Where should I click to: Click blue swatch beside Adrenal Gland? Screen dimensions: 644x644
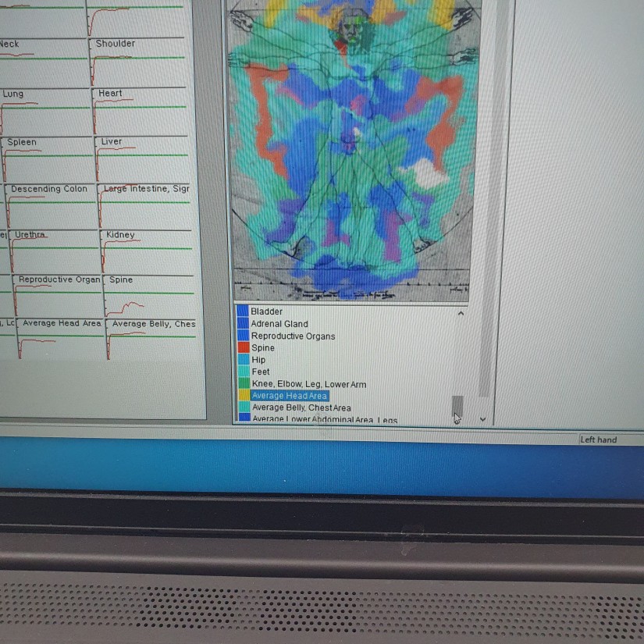click(x=243, y=323)
